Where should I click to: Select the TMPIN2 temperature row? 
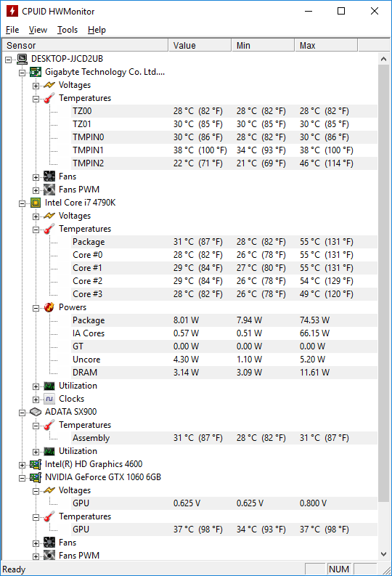click(x=224, y=163)
